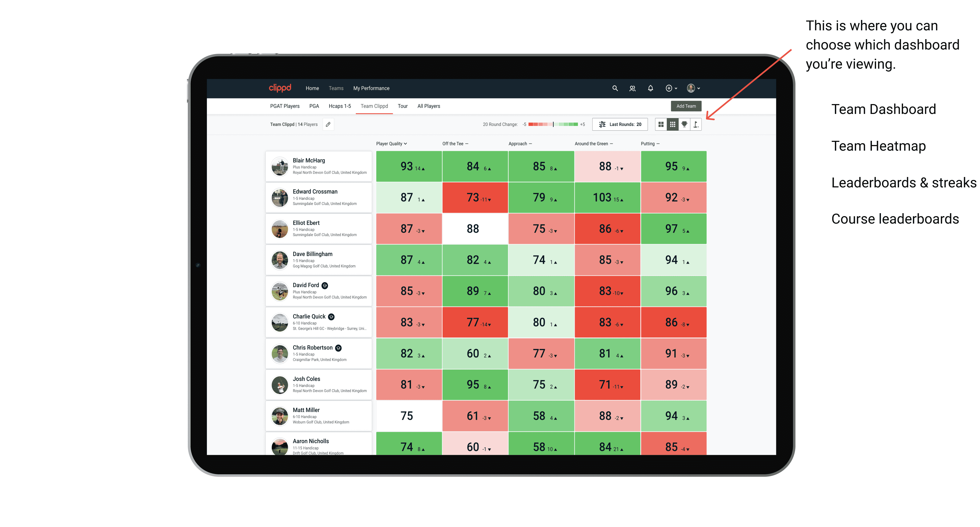The height and width of the screenshot is (527, 980).
Task: Click the notifications bell icon
Action: 650,88
